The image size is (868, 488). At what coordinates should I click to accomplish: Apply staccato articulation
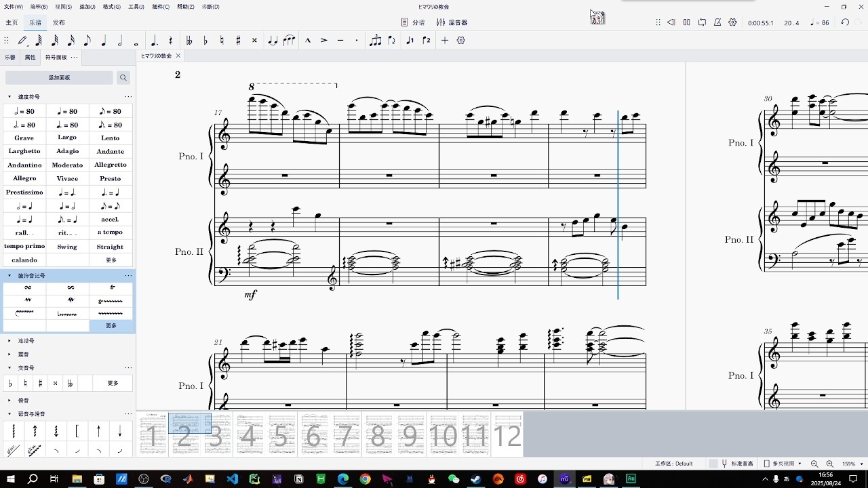(x=357, y=41)
